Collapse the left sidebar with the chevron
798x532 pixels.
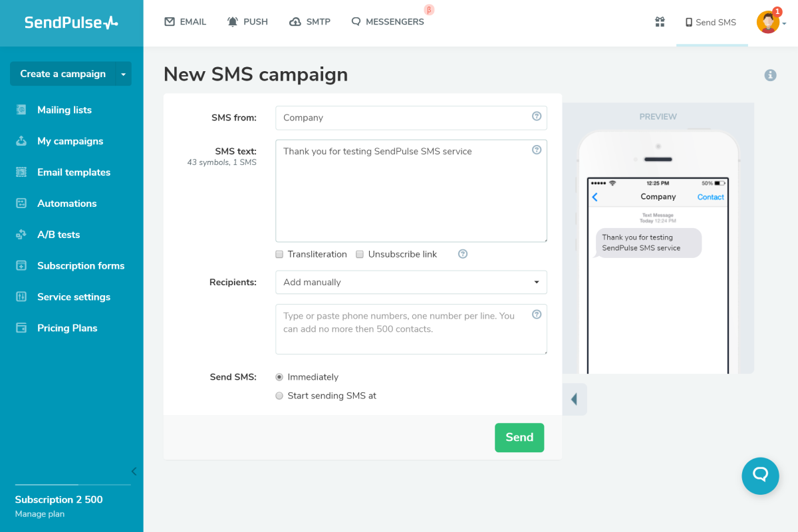pyautogui.click(x=134, y=471)
